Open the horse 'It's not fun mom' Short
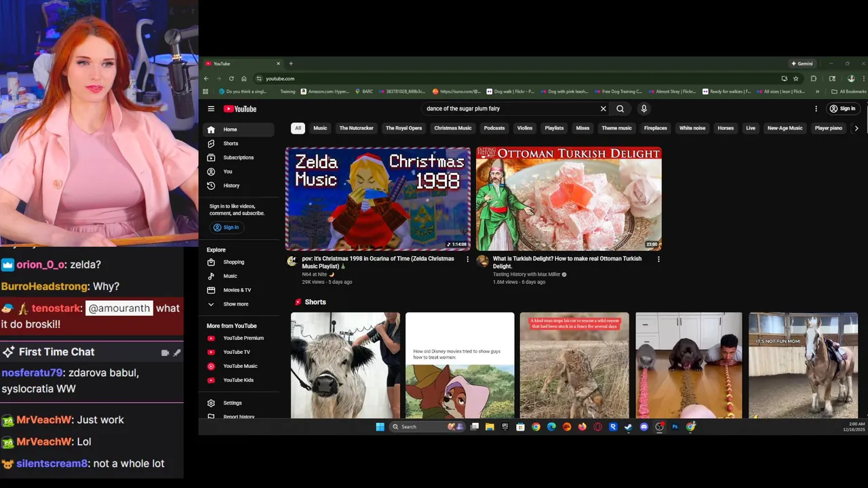This screenshot has height=488, width=868. (x=803, y=365)
